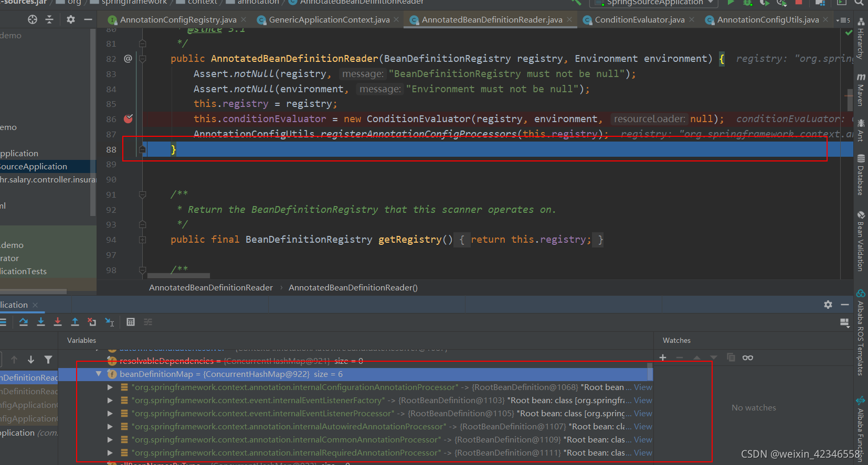This screenshot has width=868, height=465.
Task: Expand internalAutowiredAnnotationProcessor entry
Action: pos(110,427)
